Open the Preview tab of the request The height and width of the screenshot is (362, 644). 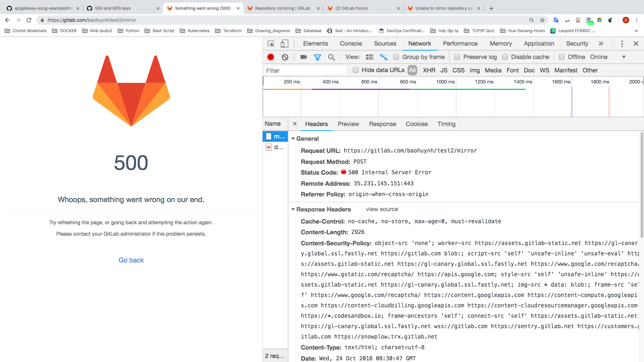point(348,124)
